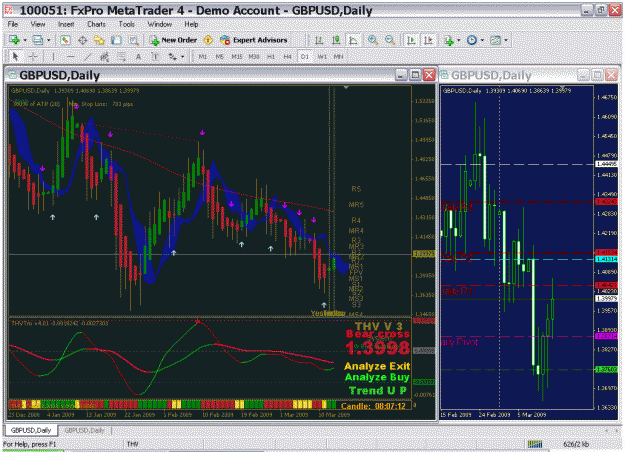625x452 pixels.
Task: Switch chart to Bar Chart mode
Action: [319, 40]
